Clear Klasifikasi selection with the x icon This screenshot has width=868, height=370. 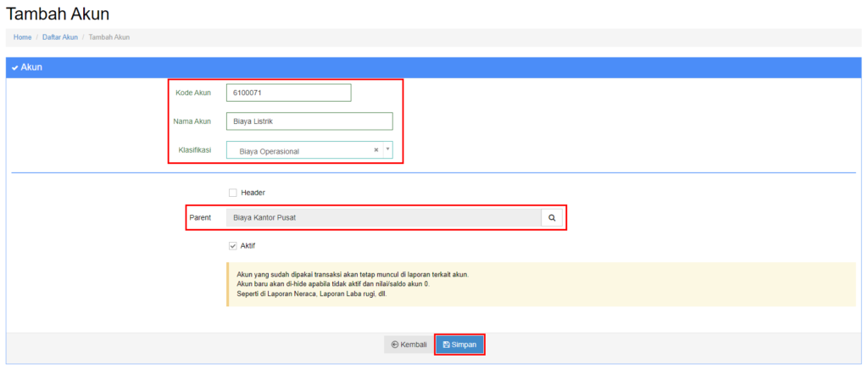coord(376,150)
